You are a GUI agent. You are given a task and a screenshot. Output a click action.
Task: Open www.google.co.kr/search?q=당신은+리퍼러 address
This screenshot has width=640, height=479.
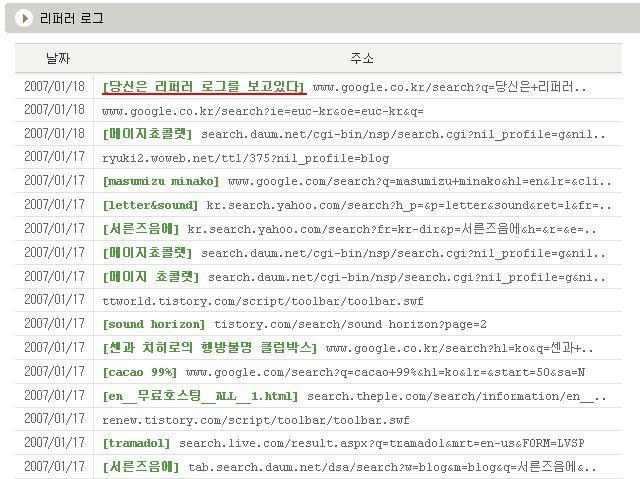[x=449, y=87]
